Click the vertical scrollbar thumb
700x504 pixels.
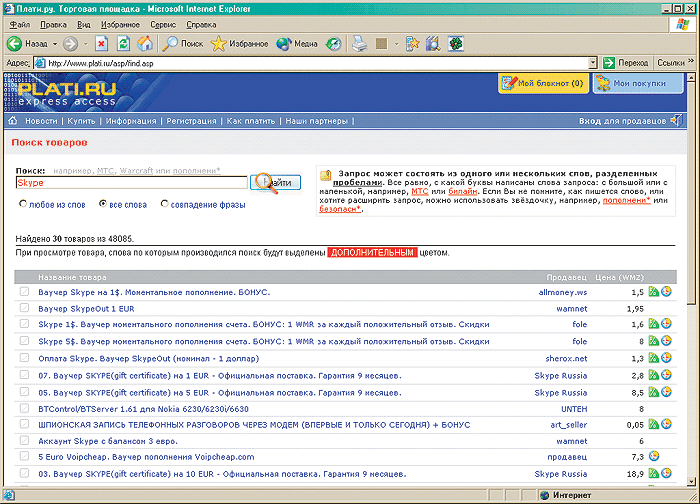pos(692,193)
